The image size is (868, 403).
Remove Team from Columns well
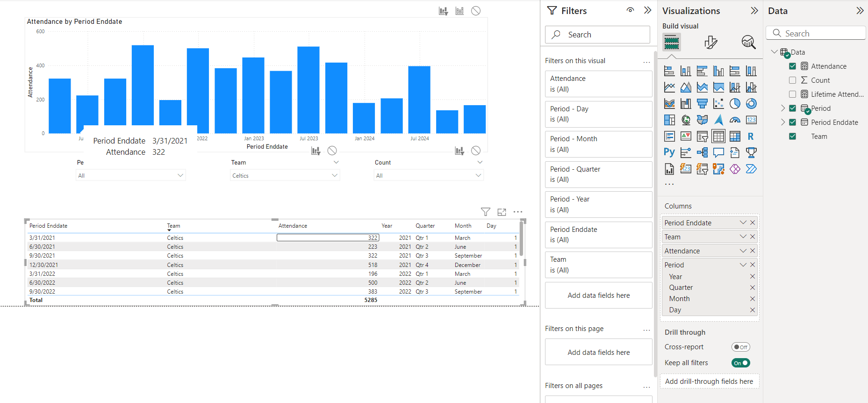click(x=753, y=237)
